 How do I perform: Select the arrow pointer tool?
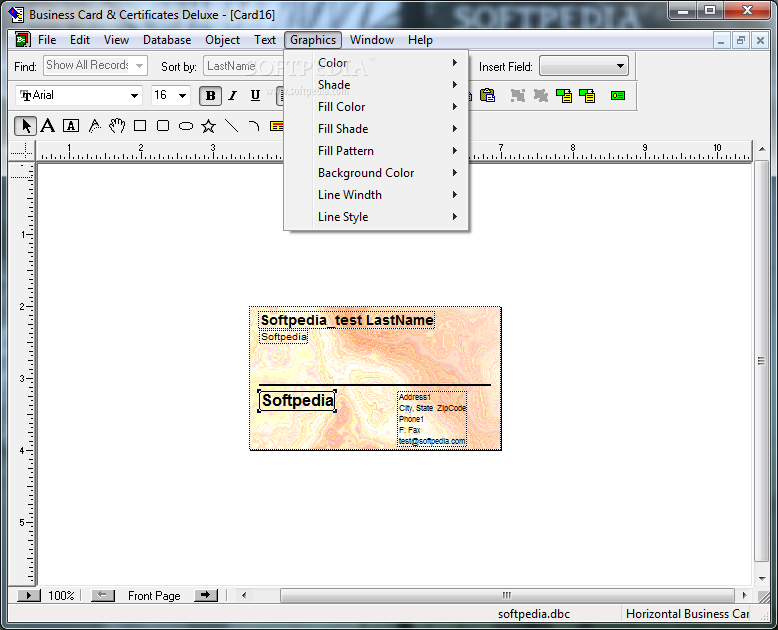25,126
